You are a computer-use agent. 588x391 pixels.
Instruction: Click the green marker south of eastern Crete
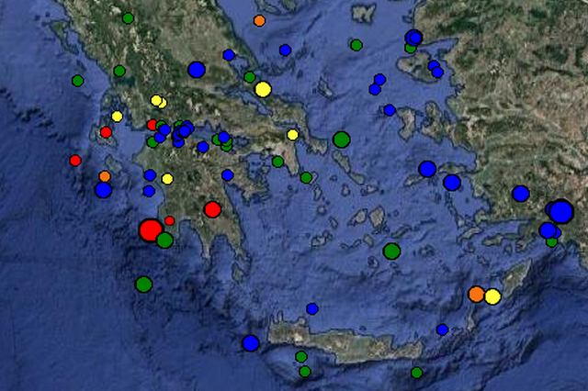click(416, 373)
